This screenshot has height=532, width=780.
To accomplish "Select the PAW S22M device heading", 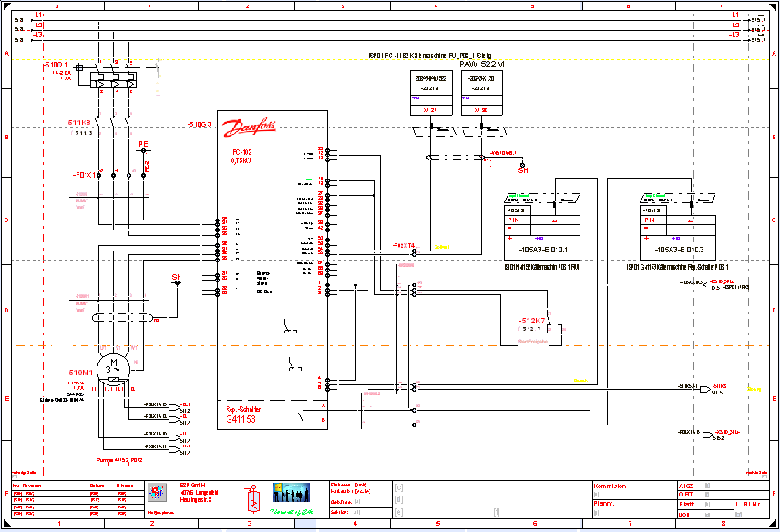I will click(x=481, y=65).
